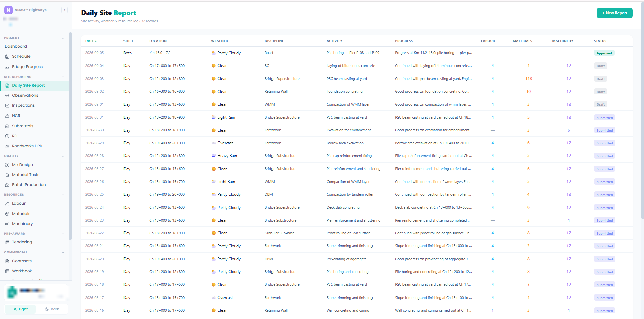Click the Schedule calendar icon in sidebar
Viewport: 644px width, 319px height.
pos(7,57)
